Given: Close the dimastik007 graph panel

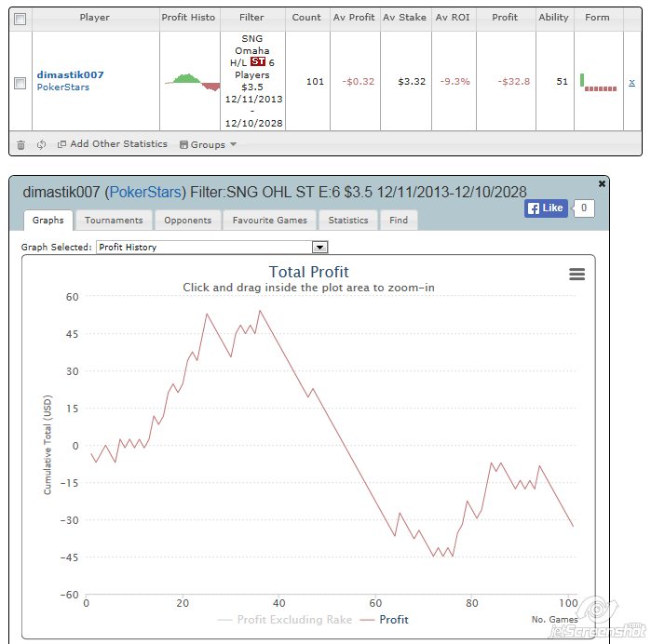Looking at the screenshot, I should [602, 183].
